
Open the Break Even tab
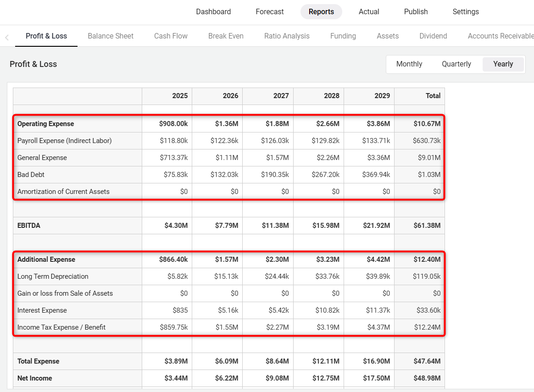(226, 36)
